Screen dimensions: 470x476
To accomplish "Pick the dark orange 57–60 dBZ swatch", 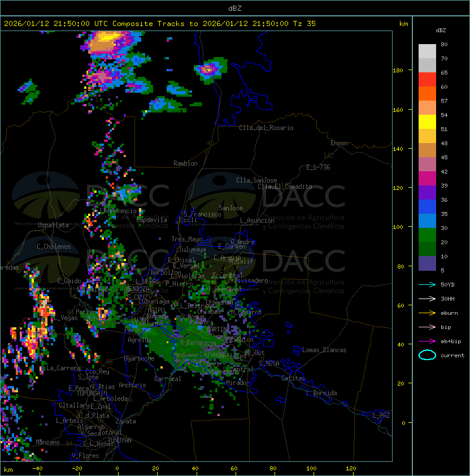I will [x=427, y=93].
